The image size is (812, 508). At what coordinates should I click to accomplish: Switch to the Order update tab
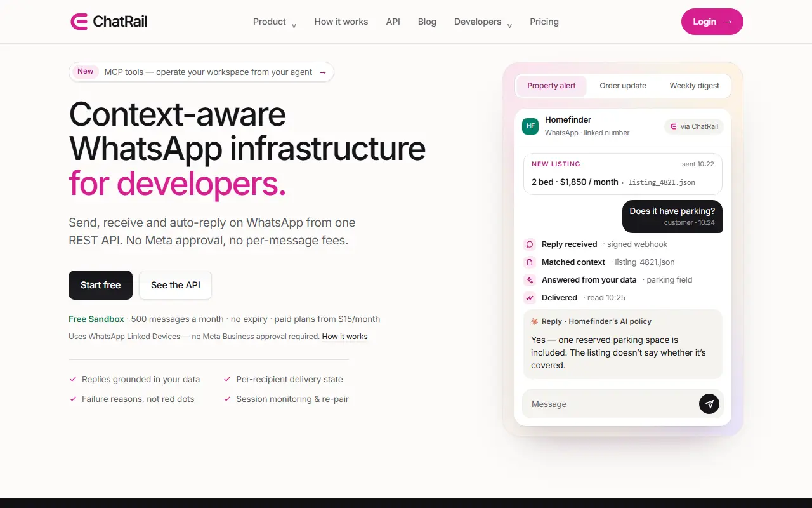point(623,86)
